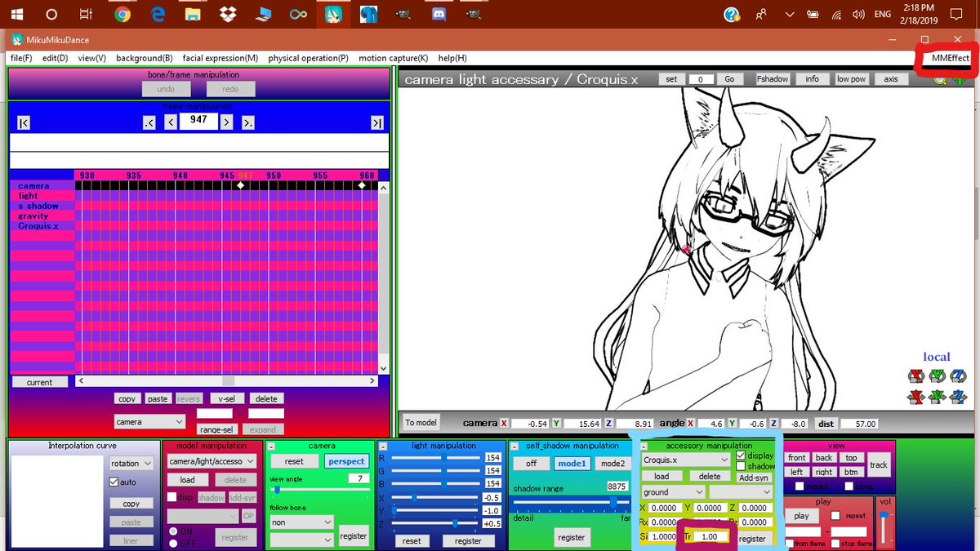Click the frame number field showing 947
This screenshot has height=551, width=980.
(198, 120)
